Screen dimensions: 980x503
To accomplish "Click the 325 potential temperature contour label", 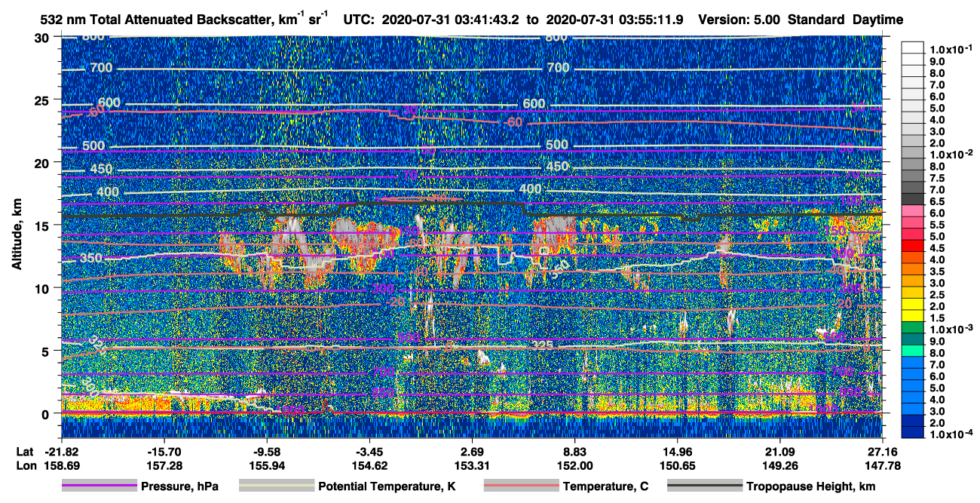I will [543, 345].
